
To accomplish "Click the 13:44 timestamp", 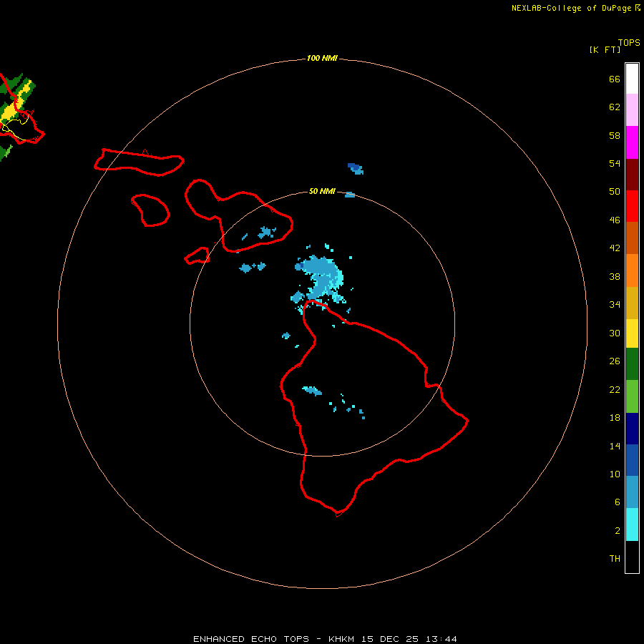I will [x=441, y=639].
